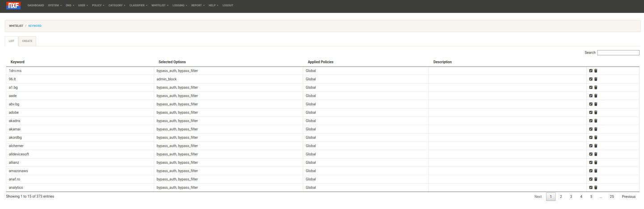Edit the allianz keyword entry
Screen dimensions: 644x209
pyautogui.click(x=591, y=163)
